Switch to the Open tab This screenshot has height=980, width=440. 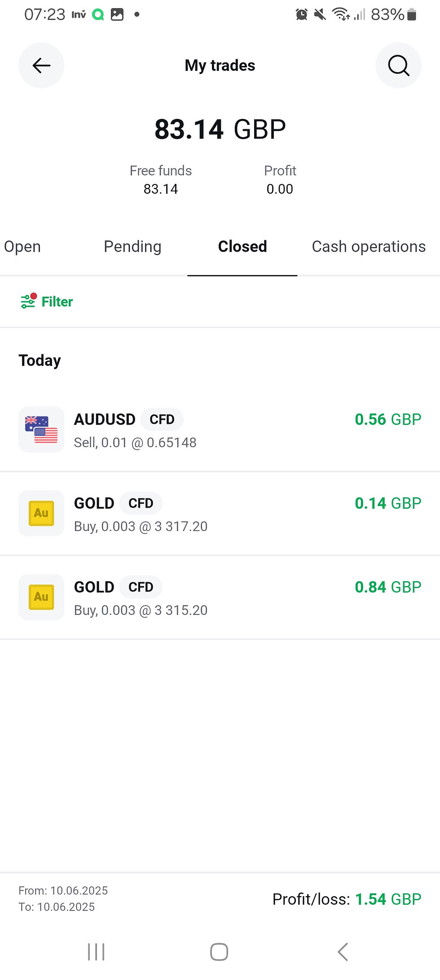click(x=22, y=247)
